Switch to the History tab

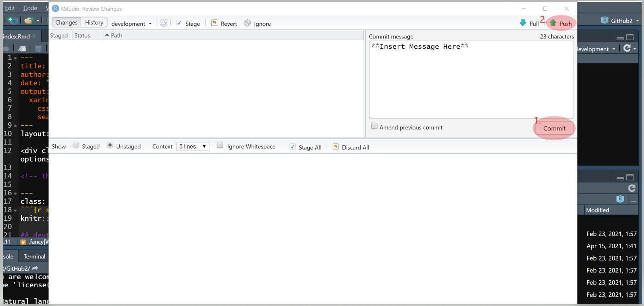(94, 23)
